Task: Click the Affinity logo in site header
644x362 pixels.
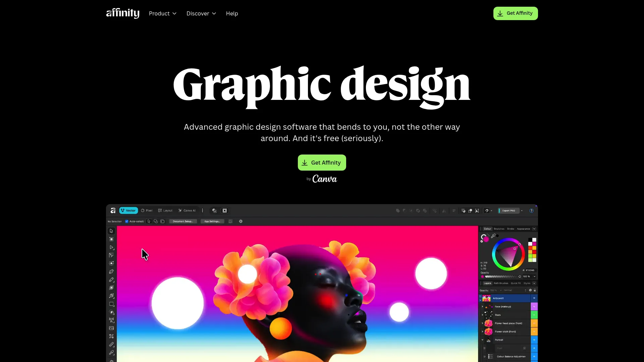Action: (123, 13)
